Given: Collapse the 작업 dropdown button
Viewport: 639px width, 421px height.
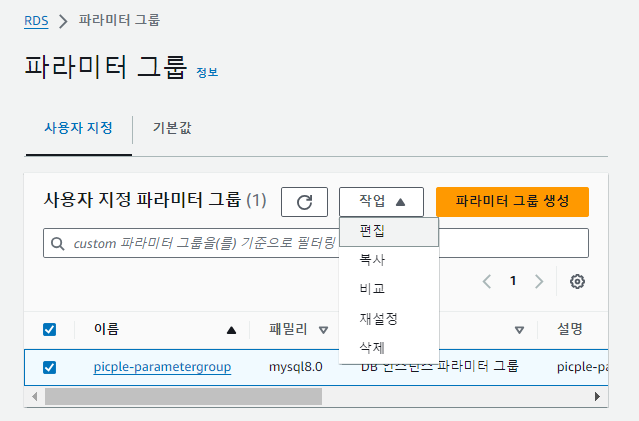Looking at the screenshot, I should coord(381,201).
